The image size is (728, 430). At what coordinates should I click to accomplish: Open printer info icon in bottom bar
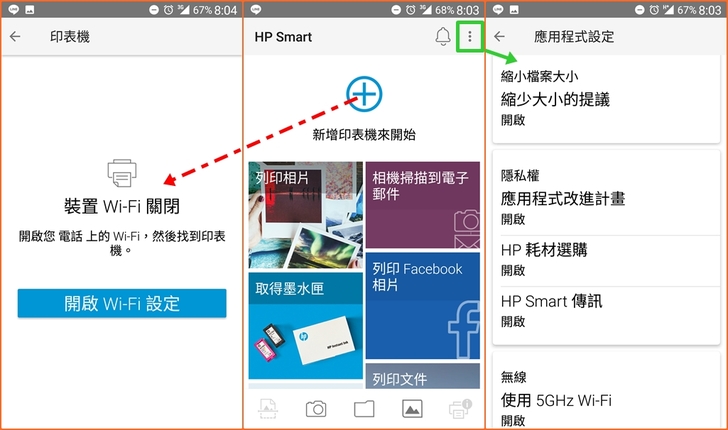point(460,409)
